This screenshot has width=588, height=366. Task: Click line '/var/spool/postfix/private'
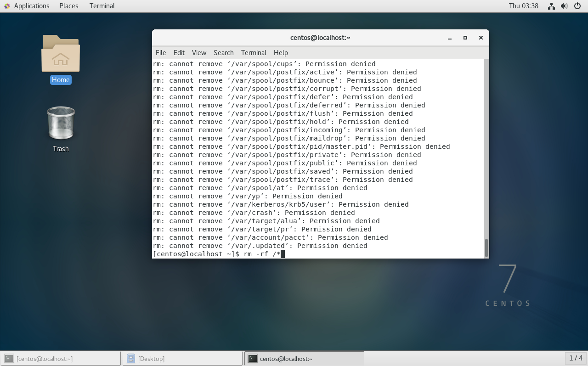(x=287, y=155)
